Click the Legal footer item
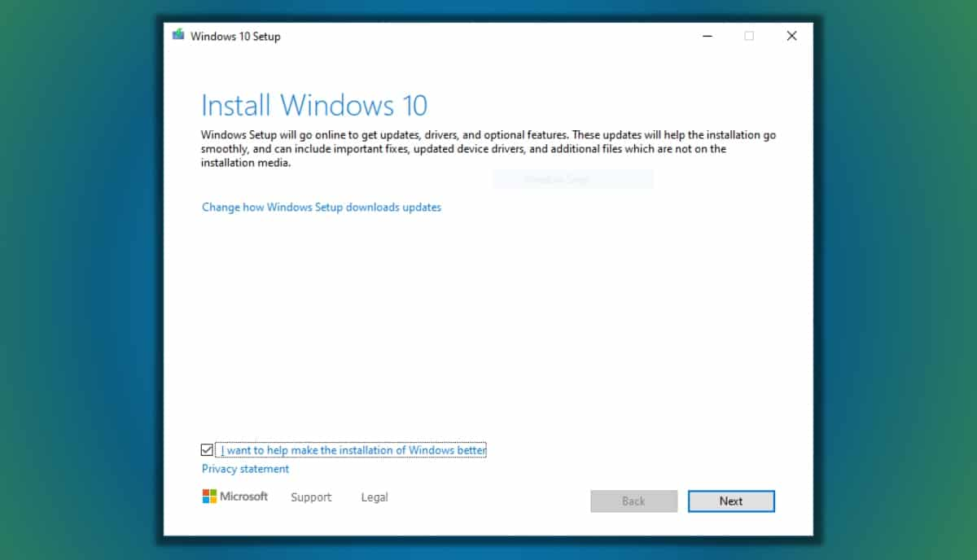The width and height of the screenshot is (977, 560). pos(375,497)
